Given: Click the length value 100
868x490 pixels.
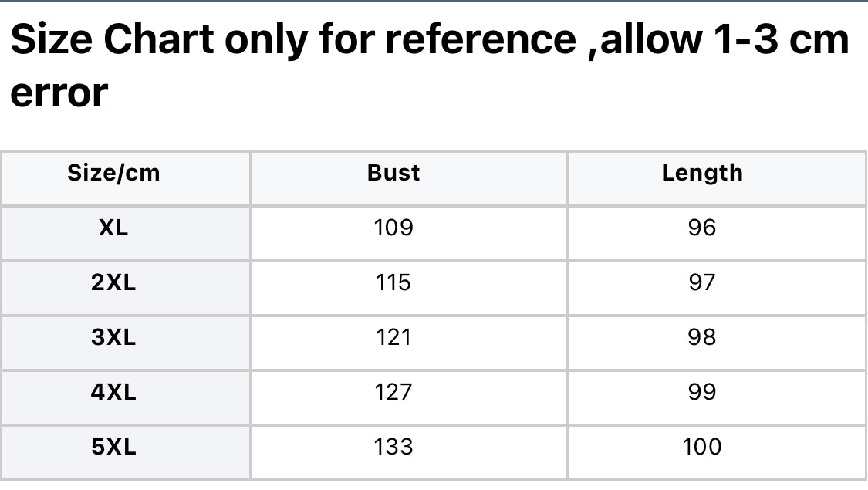Looking at the screenshot, I should click(702, 447).
